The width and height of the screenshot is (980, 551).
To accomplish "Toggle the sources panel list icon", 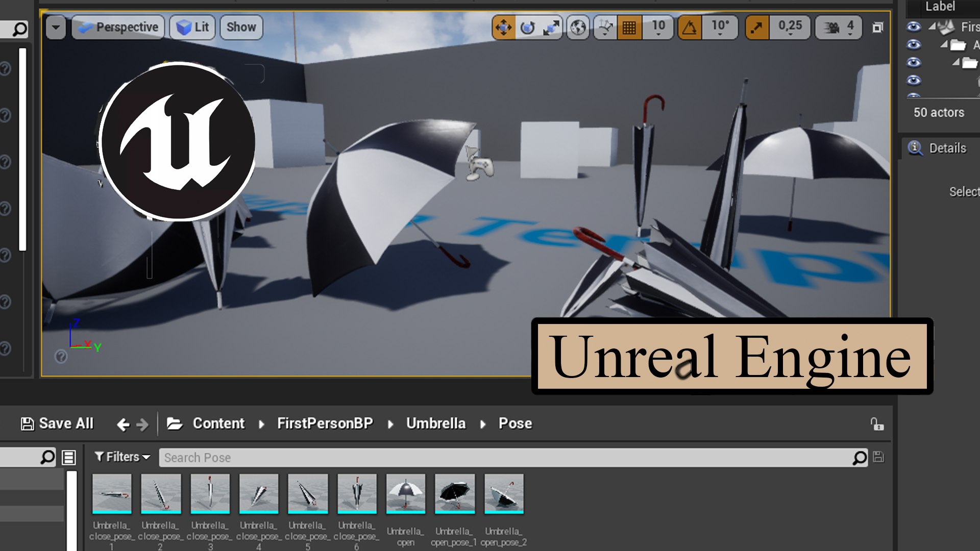I will click(69, 457).
